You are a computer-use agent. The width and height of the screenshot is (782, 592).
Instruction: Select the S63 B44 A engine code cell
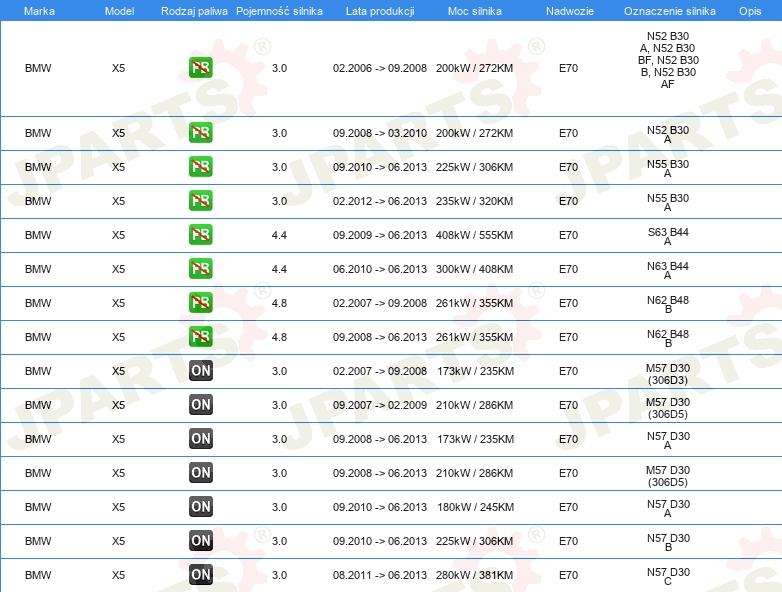coord(668,236)
